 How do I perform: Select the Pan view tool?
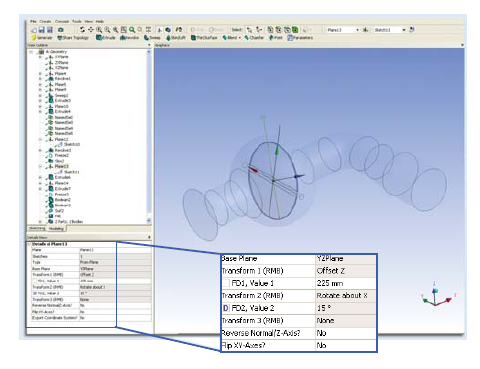click(90, 30)
